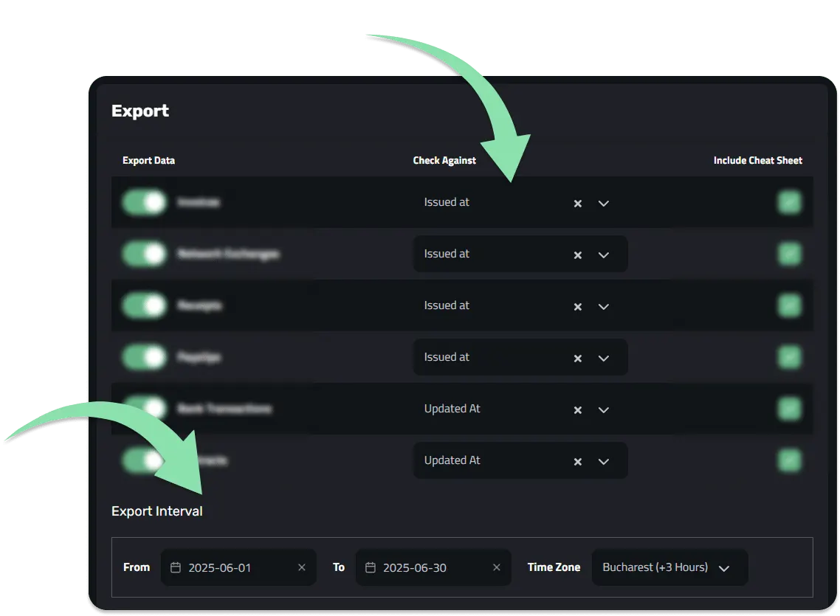Toggle off the first export data switch
This screenshot has height=616, width=840.
point(144,202)
